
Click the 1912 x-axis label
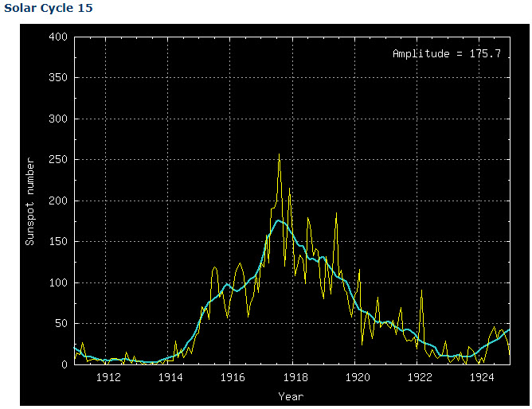click(x=108, y=377)
